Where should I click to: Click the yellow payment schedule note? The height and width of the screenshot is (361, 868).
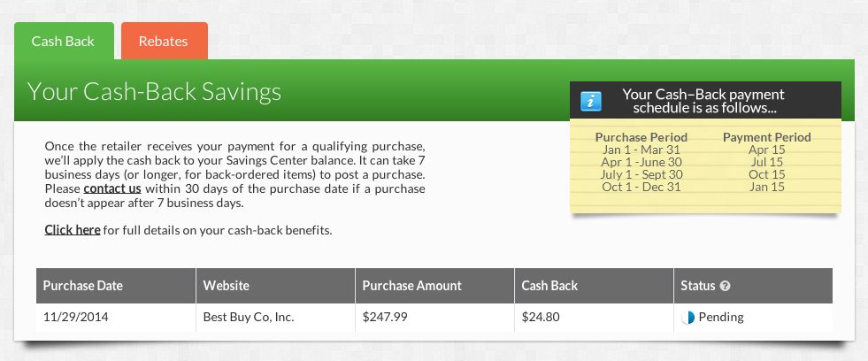705,165
